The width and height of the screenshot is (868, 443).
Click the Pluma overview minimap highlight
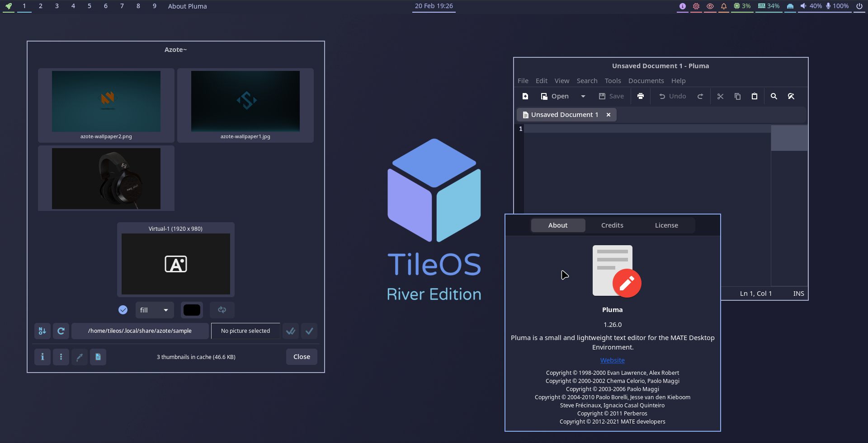click(789, 138)
